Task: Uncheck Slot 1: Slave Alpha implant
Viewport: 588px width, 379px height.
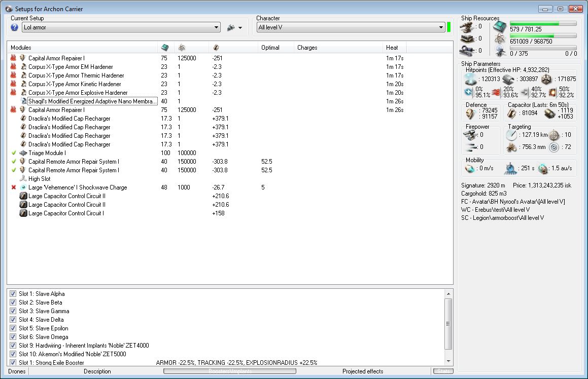Action: pyautogui.click(x=13, y=293)
